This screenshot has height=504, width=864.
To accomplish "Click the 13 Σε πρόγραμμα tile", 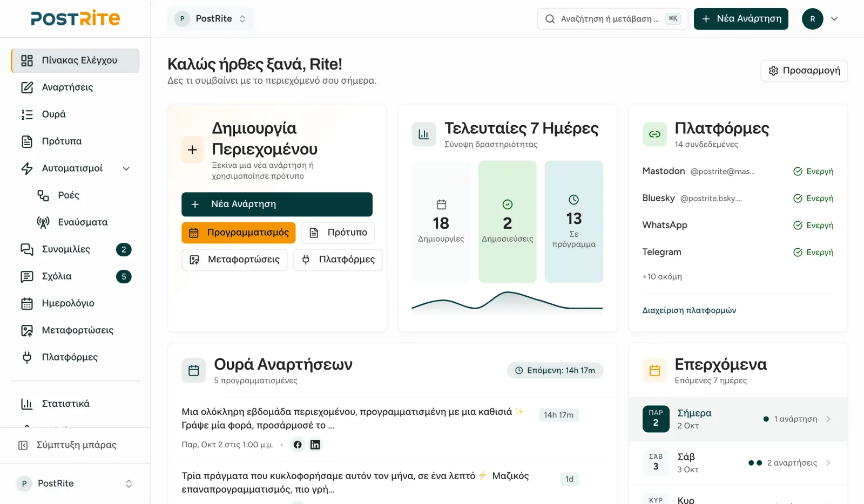I will click(574, 222).
